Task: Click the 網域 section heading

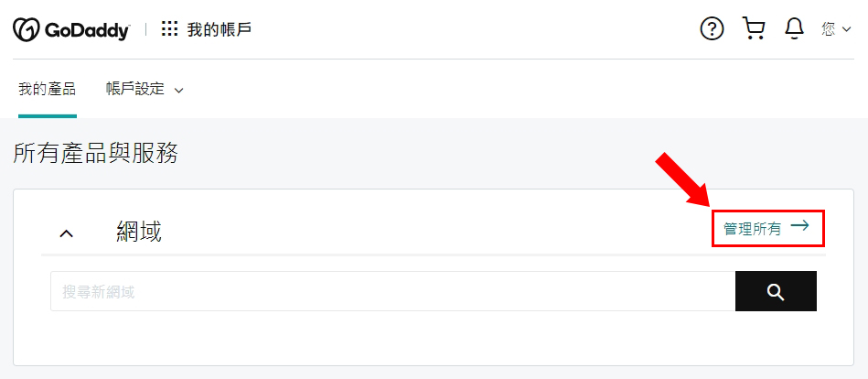Action: tap(139, 231)
